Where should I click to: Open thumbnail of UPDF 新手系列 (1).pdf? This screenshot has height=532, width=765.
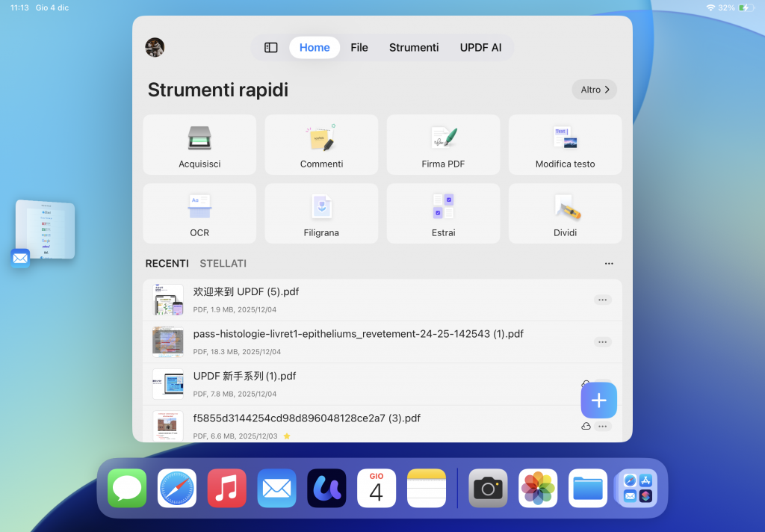pyautogui.click(x=168, y=384)
